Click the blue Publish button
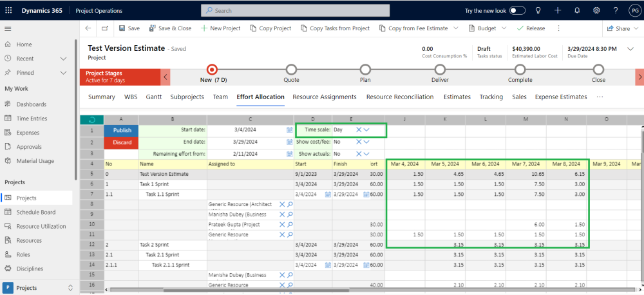The height and width of the screenshot is (295, 644). [x=122, y=129]
